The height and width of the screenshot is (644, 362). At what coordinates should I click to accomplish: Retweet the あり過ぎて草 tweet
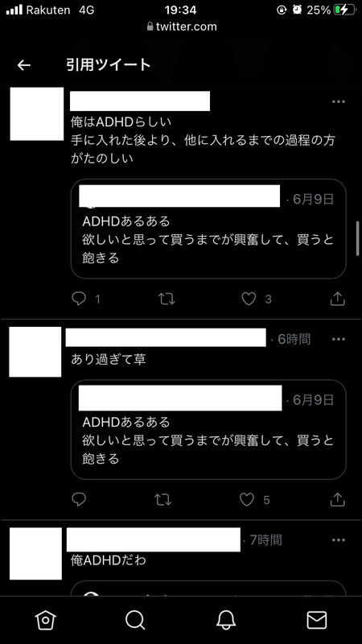(162, 499)
